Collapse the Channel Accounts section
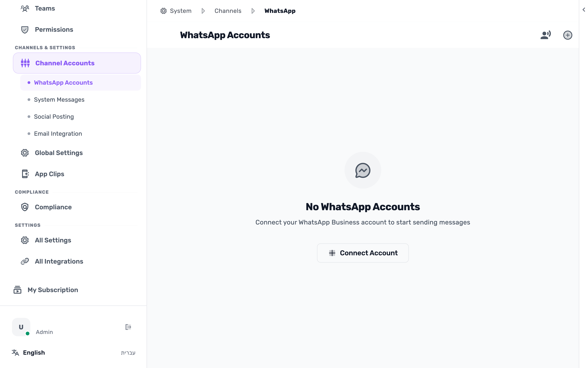Viewport: 588px width, 368px height. [x=77, y=63]
